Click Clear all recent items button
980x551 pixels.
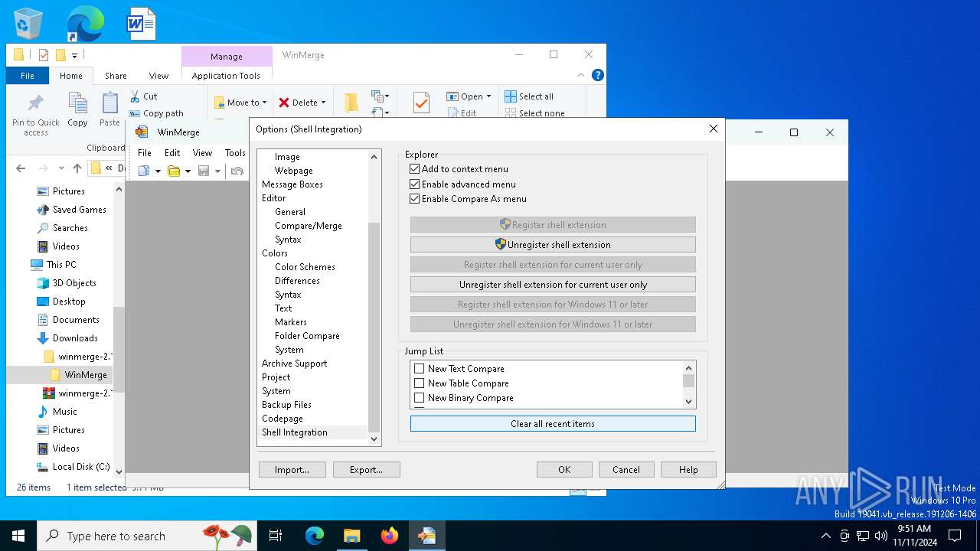pyautogui.click(x=553, y=424)
